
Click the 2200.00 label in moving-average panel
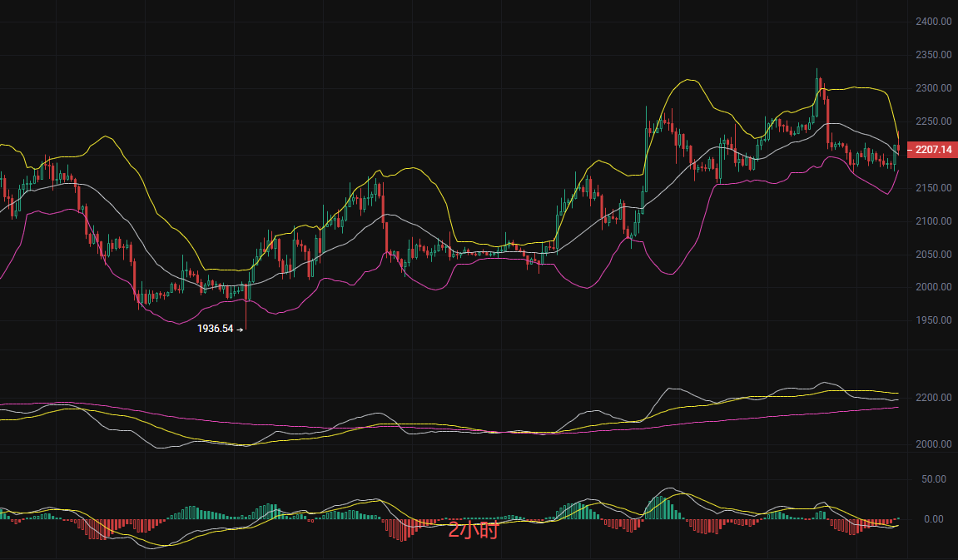point(935,399)
